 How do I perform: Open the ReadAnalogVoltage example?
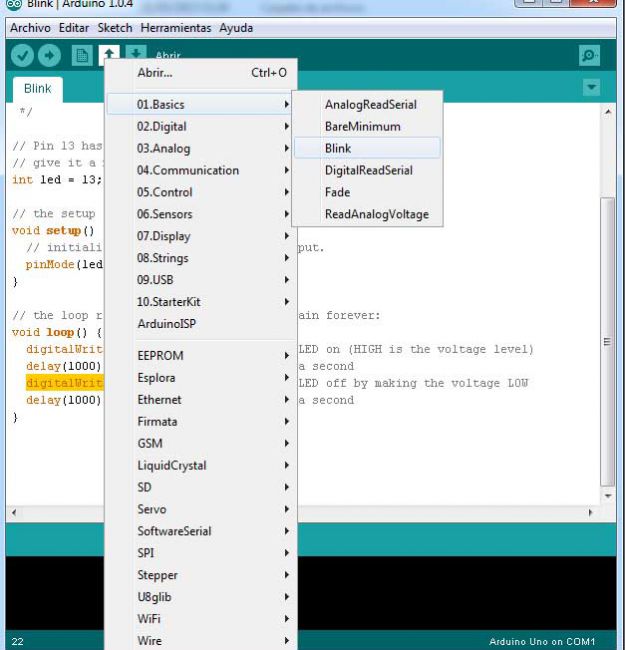[x=367, y=214]
